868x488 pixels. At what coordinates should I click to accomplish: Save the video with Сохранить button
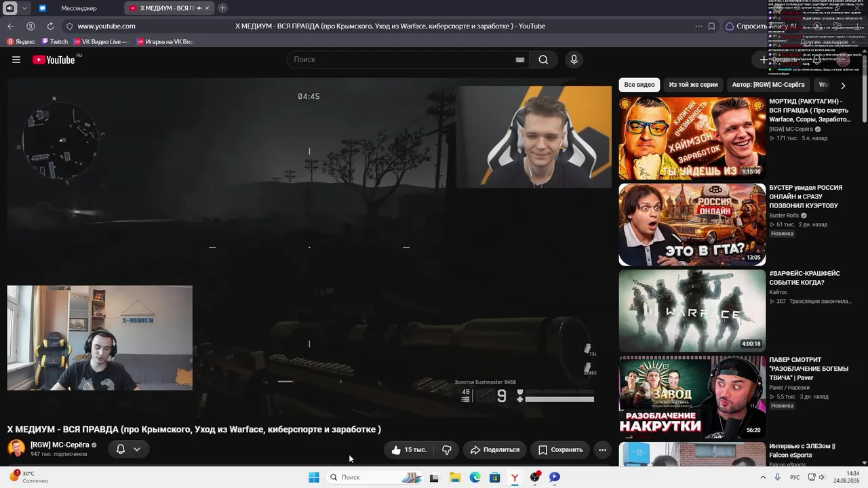561,449
